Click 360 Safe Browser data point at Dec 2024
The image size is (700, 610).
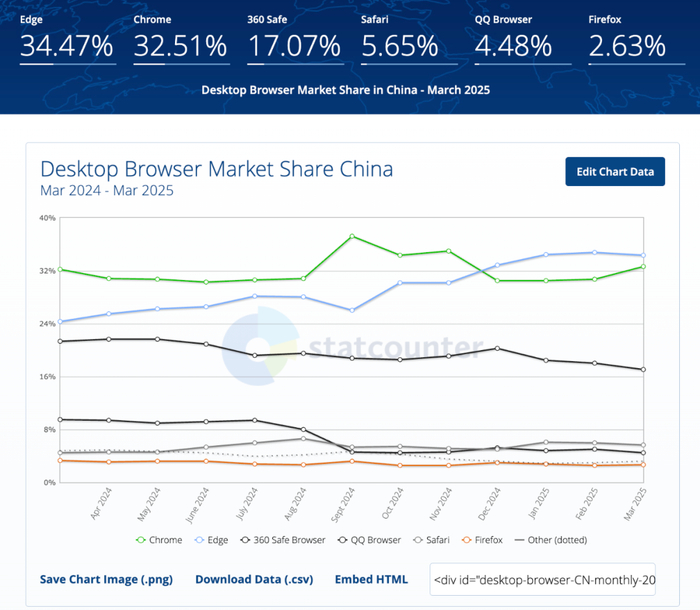[x=497, y=348]
